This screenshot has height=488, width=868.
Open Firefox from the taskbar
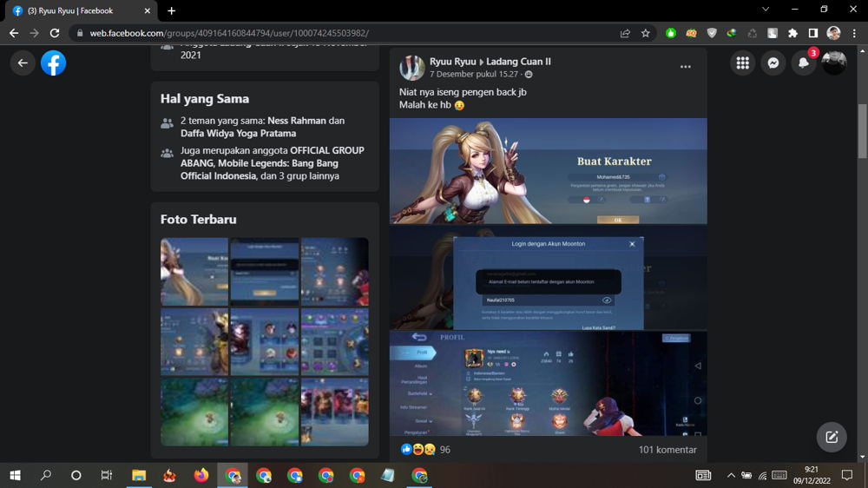(201, 475)
